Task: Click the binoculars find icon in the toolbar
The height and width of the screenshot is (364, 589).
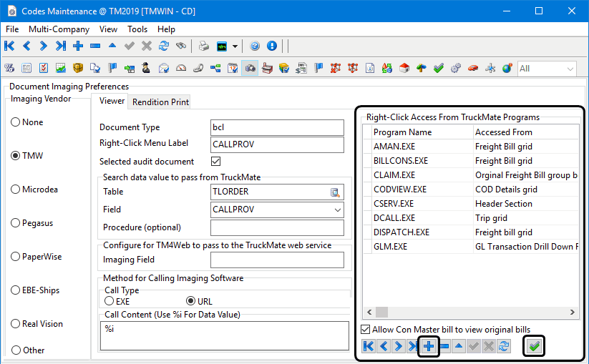Action: coord(181,46)
